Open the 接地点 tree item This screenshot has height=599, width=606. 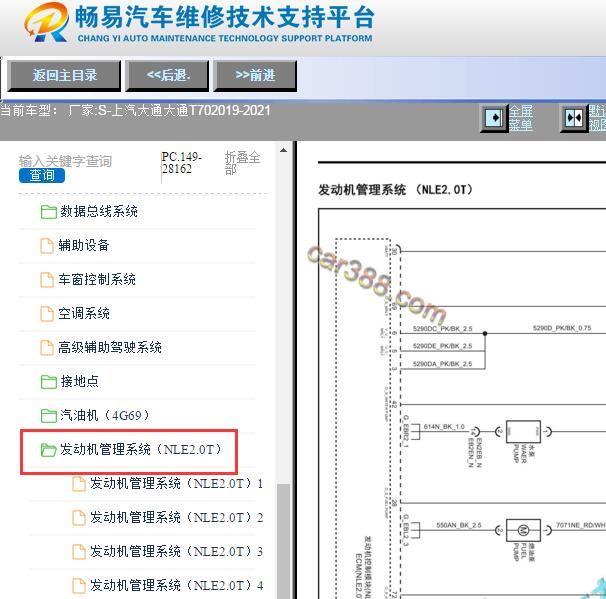tap(79, 381)
